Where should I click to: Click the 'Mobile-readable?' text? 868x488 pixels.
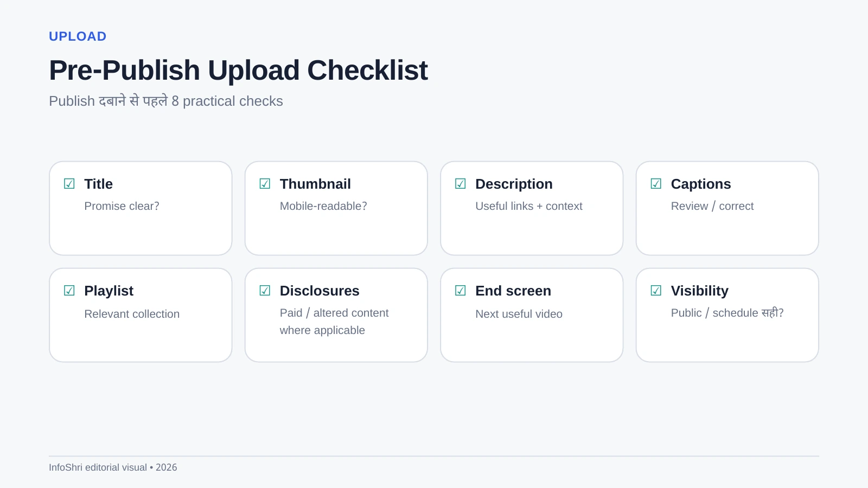[x=323, y=206]
